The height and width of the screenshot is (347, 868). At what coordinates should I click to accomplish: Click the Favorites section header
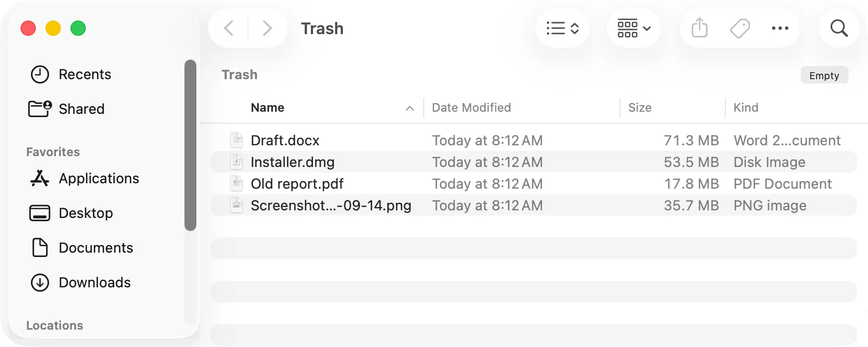53,152
